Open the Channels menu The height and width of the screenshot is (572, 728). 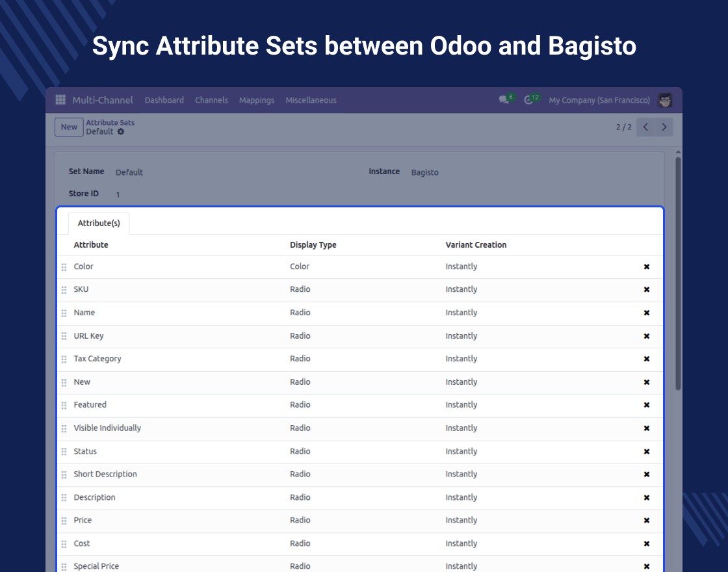point(211,100)
